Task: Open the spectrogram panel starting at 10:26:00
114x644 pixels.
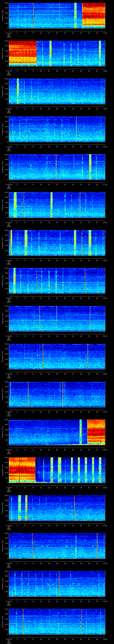Action: coord(57,394)
